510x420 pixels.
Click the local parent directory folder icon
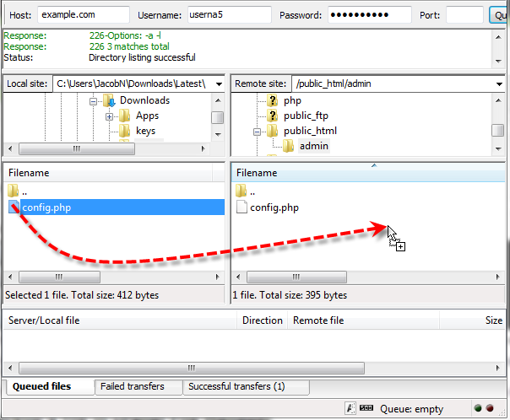pos(13,191)
